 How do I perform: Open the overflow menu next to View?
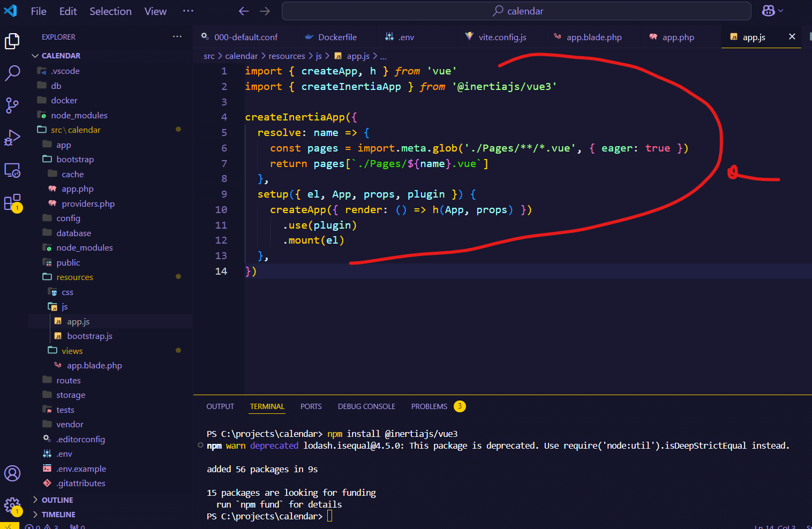tap(187, 11)
